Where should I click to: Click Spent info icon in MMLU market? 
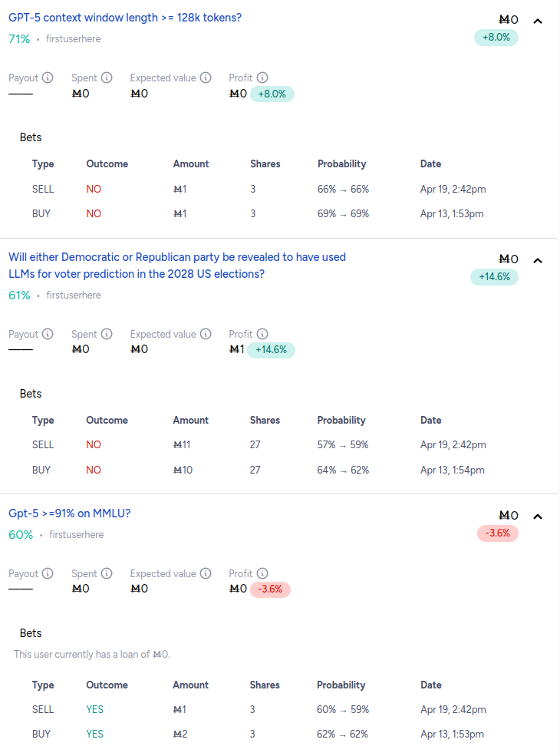[107, 573]
